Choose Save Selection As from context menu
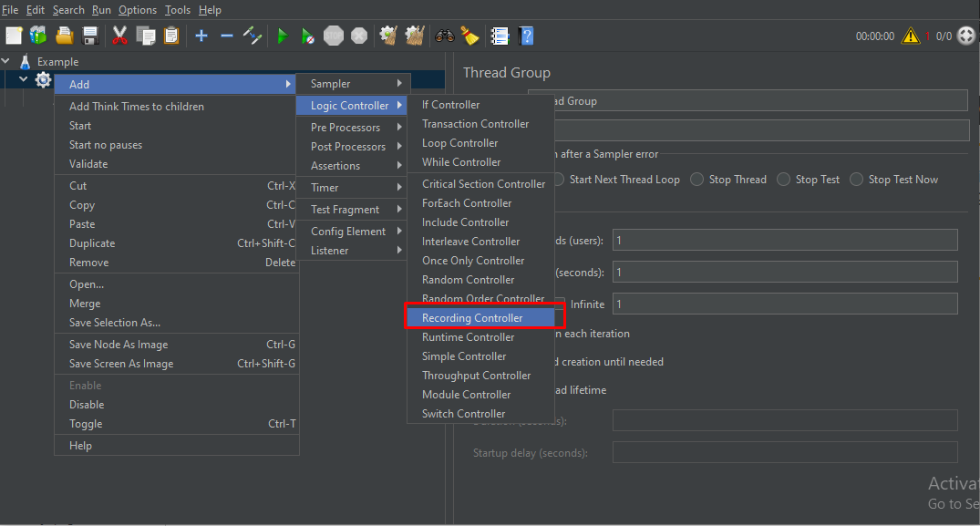The width and height of the screenshot is (980, 526). [177, 323]
